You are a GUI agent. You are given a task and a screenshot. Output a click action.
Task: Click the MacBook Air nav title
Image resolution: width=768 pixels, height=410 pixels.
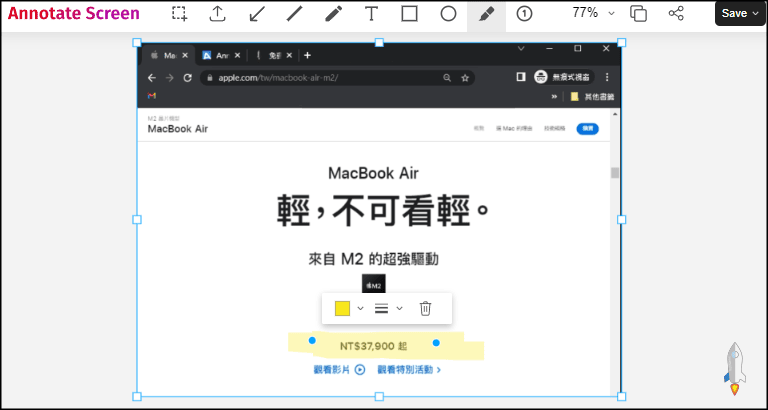click(x=178, y=129)
